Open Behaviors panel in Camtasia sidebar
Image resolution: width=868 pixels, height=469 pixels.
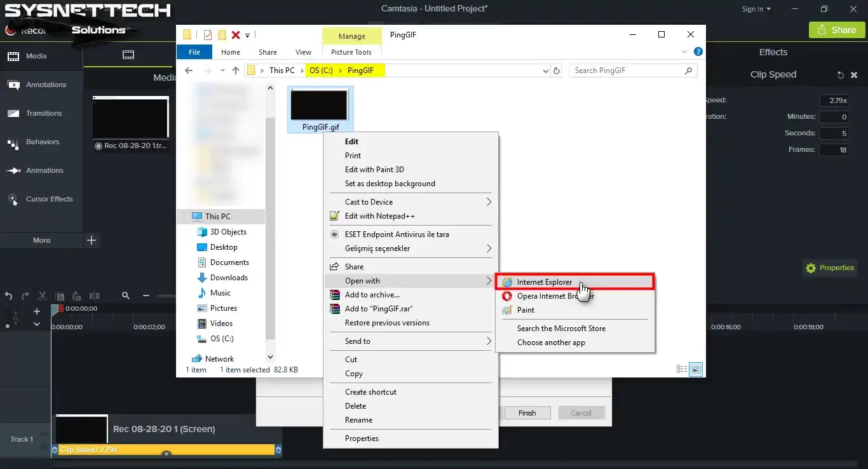point(41,142)
